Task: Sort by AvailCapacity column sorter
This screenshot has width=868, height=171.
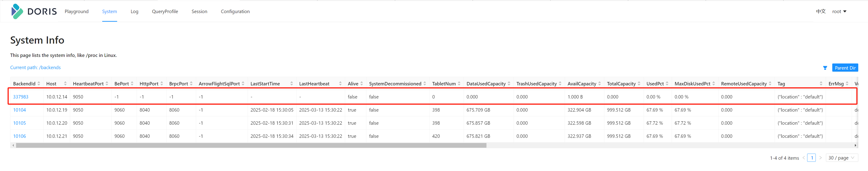Action: (x=600, y=84)
